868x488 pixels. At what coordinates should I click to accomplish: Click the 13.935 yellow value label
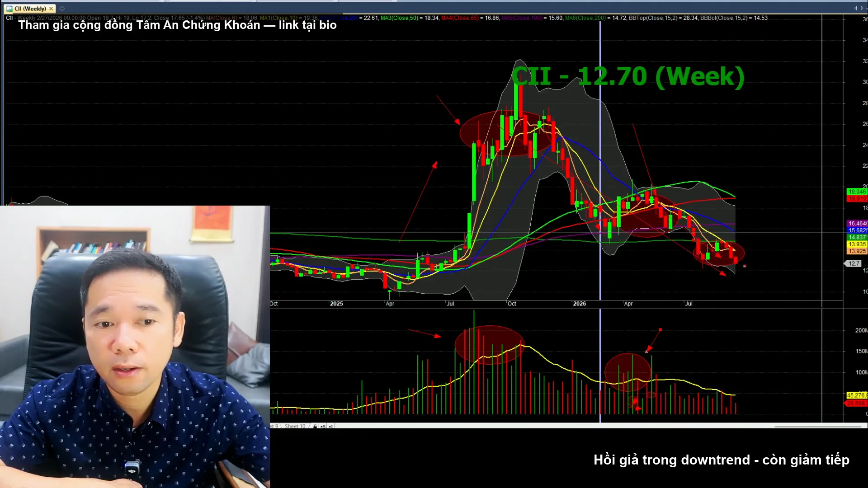point(857,244)
